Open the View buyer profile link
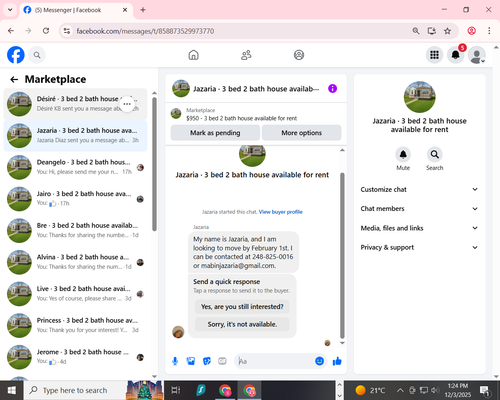 (x=281, y=212)
